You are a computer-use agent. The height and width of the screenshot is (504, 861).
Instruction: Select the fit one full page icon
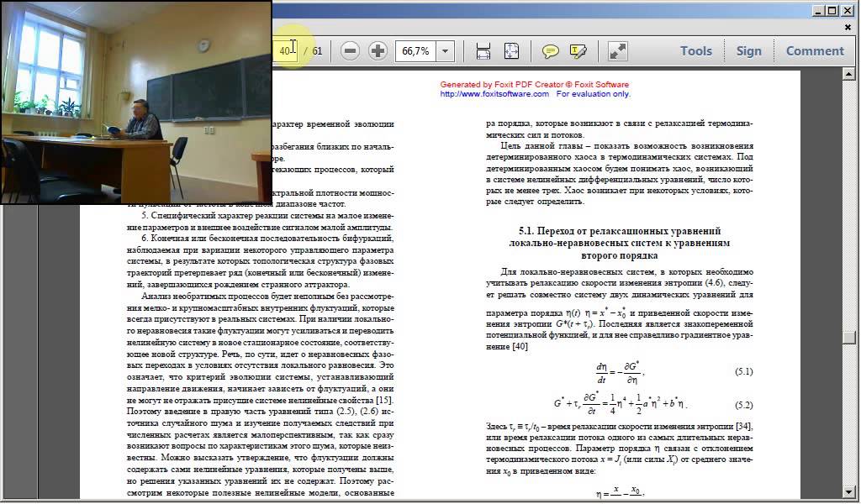pos(511,51)
